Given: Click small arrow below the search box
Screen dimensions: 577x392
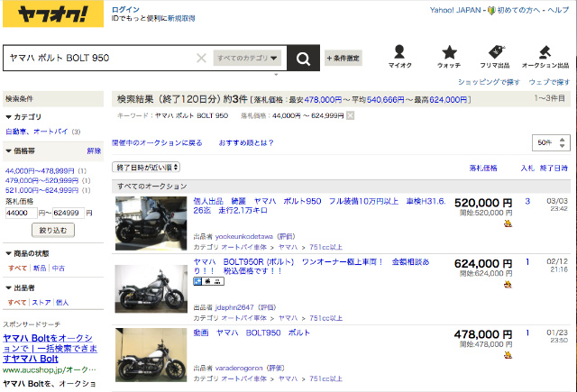Looking at the screenshot, I should coord(276,75).
